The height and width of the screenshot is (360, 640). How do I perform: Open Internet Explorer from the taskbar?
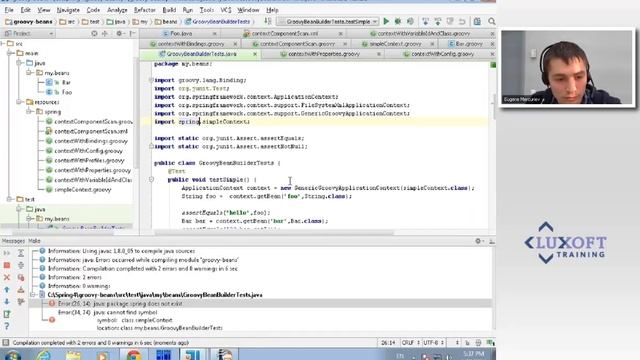(x=44, y=355)
